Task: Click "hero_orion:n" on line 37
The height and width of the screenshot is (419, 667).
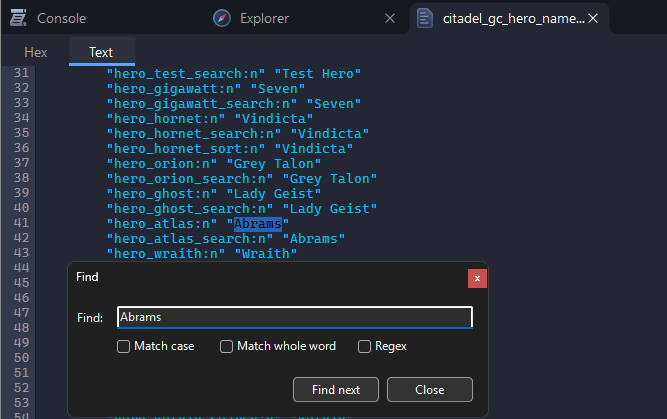Action: (162, 164)
